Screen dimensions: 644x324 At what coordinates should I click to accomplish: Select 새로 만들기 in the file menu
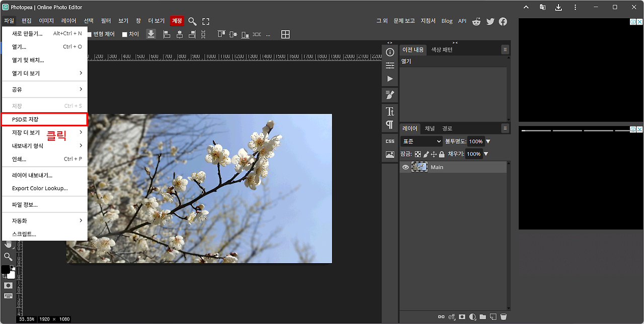pyautogui.click(x=44, y=34)
